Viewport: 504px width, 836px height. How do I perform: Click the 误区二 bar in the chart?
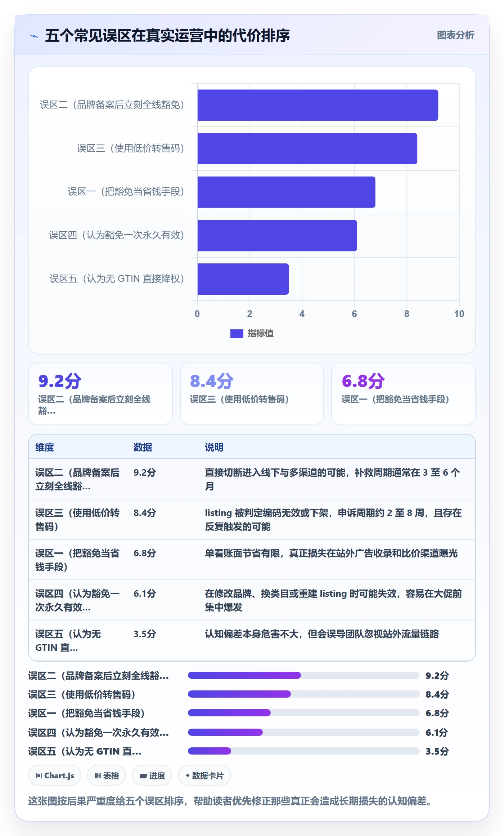pos(318,105)
